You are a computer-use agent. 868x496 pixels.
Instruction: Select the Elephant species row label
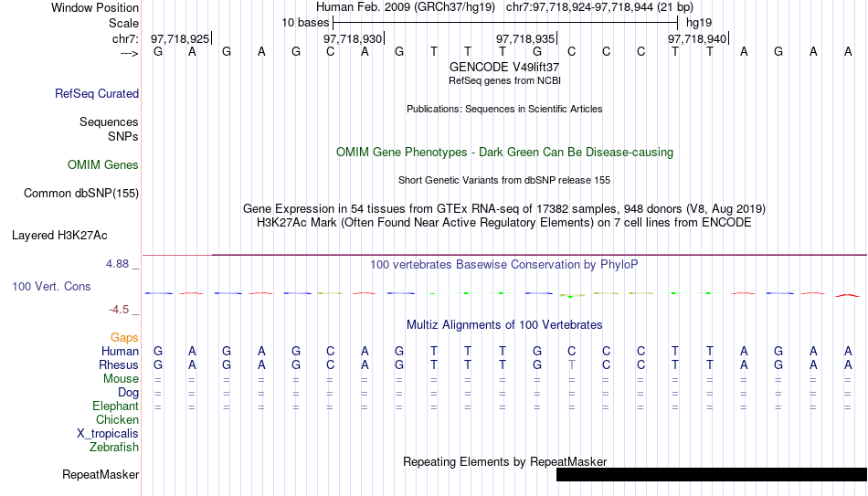115,406
